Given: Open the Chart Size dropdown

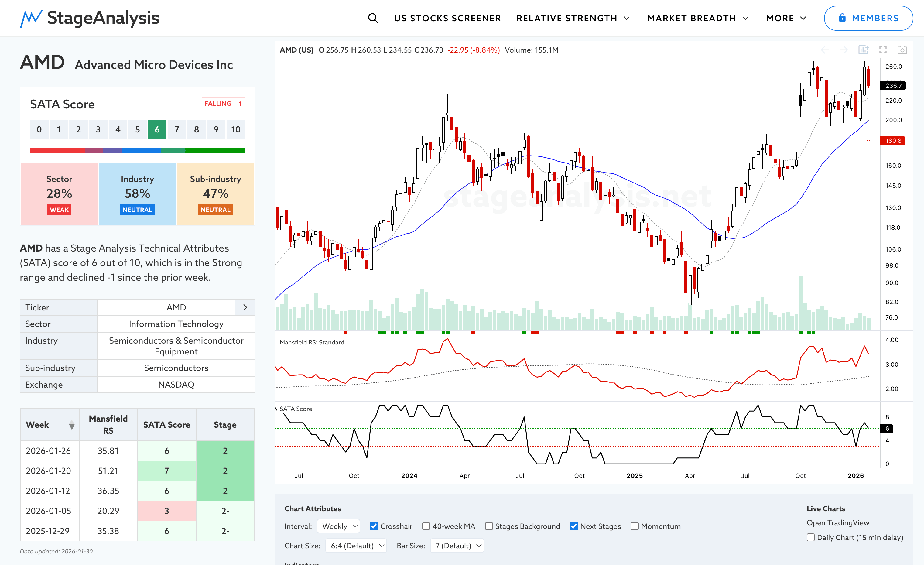Looking at the screenshot, I should (x=356, y=546).
